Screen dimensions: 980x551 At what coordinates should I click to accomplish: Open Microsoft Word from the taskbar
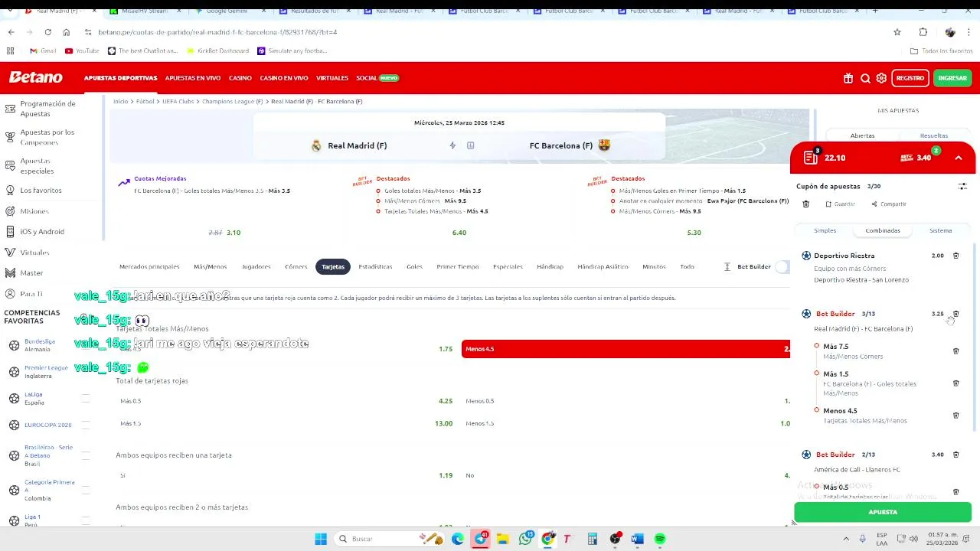(637, 539)
